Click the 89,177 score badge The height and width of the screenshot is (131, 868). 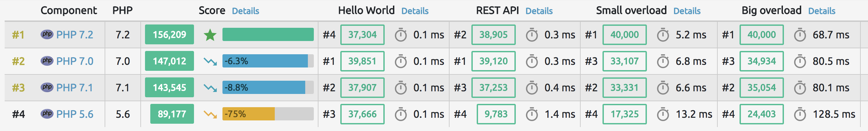pos(172,114)
